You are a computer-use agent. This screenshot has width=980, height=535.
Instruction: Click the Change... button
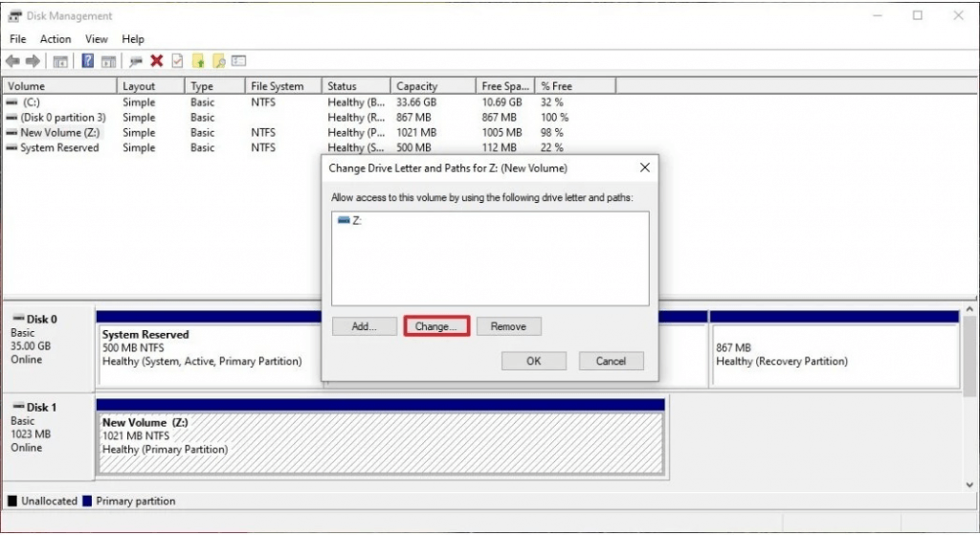pyautogui.click(x=436, y=326)
